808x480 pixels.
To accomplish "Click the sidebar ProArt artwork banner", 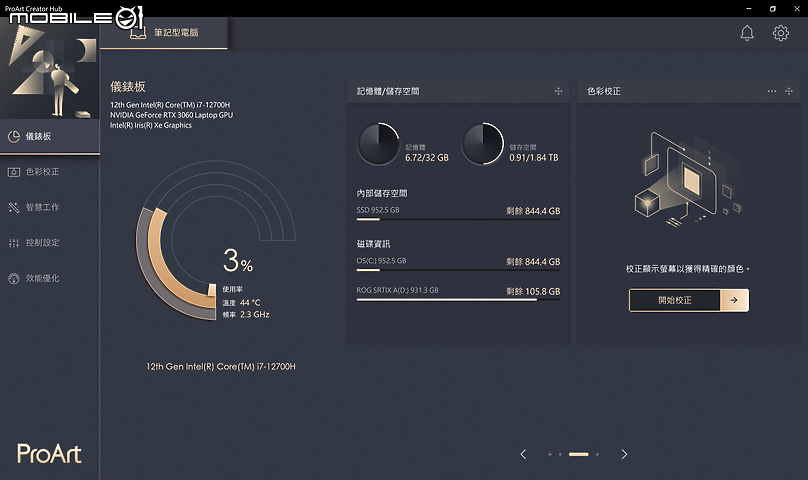I will pyautogui.click(x=49, y=68).
